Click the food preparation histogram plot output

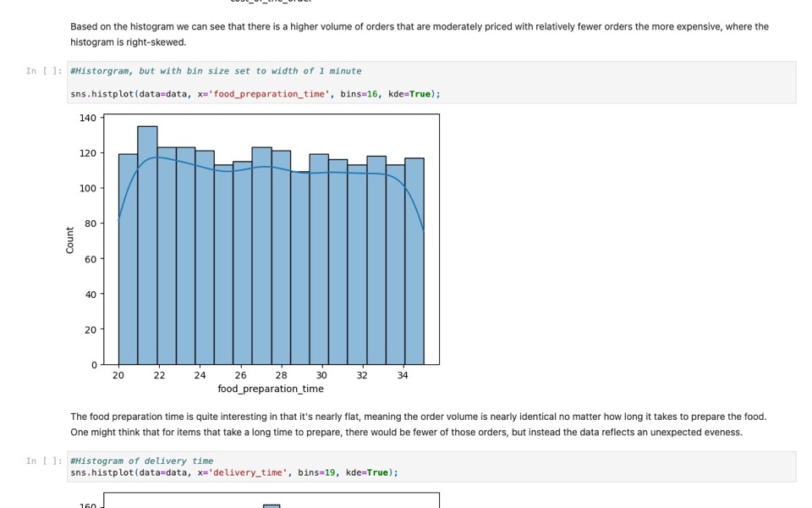tap(253, 254)
